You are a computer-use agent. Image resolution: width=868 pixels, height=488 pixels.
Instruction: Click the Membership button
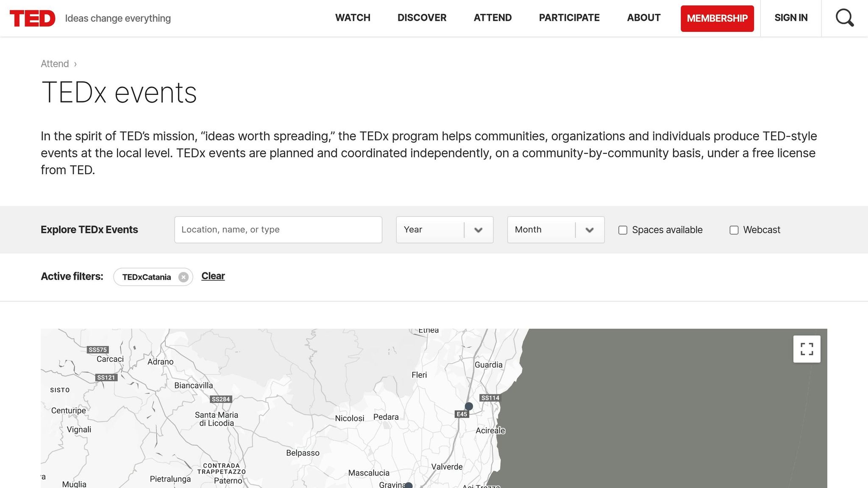point(717,18)
